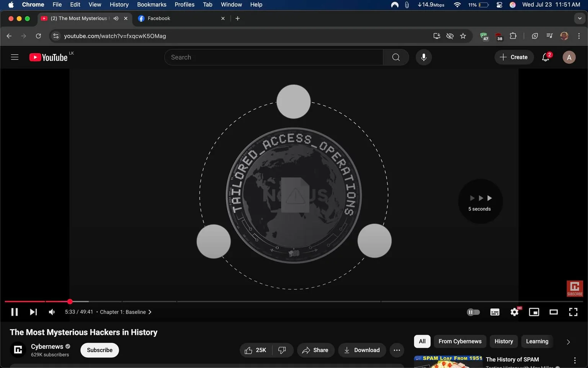Open Chrome three-dot menu
This screenshot has width=588, height=368.
(579, 36)
